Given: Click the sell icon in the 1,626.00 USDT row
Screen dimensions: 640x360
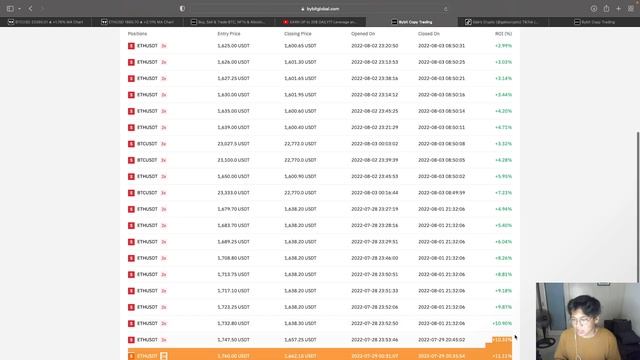Looking at the screenshot, I should tap(131, 62).
